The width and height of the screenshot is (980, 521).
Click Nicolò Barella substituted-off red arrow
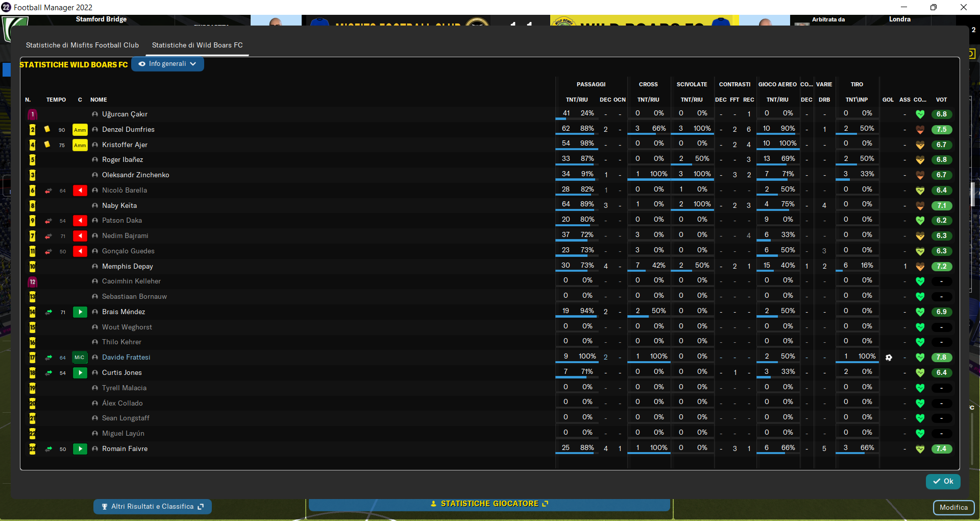80,191
